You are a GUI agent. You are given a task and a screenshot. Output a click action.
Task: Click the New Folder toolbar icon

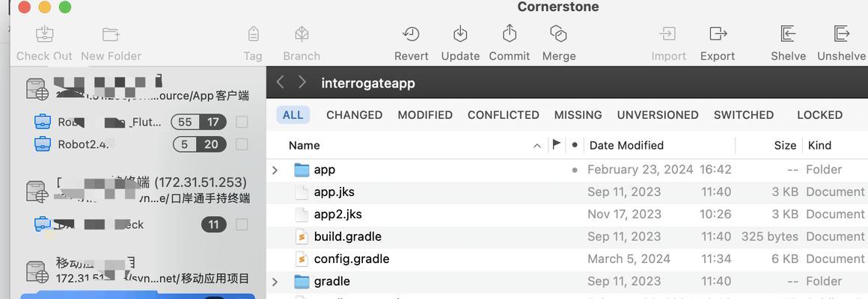[x=111, y=35]
